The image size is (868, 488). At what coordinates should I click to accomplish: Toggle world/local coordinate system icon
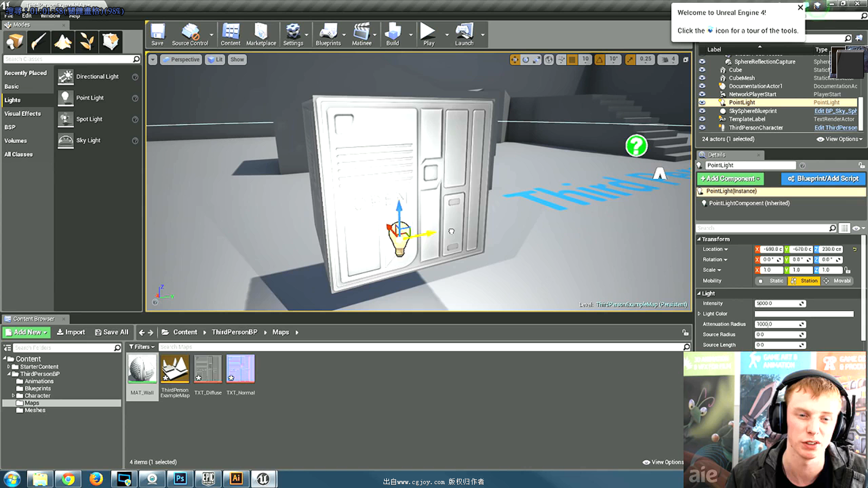click(x=549, y=60)
